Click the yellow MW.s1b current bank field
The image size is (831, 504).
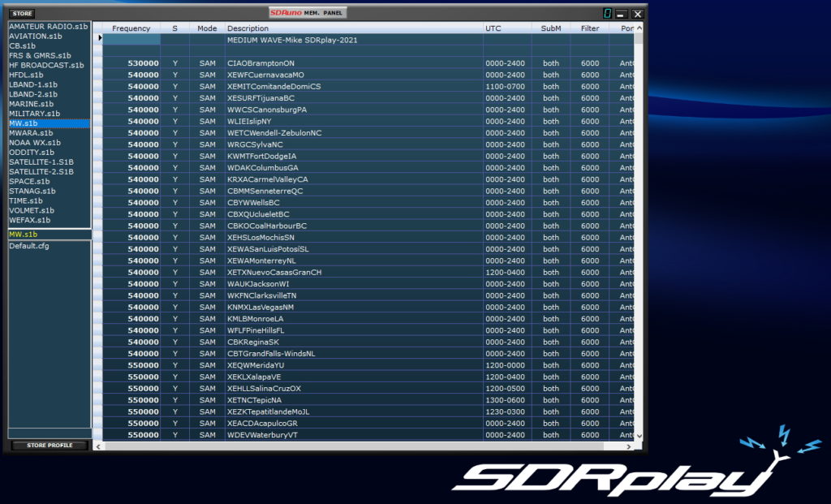(x=49, y=235)
